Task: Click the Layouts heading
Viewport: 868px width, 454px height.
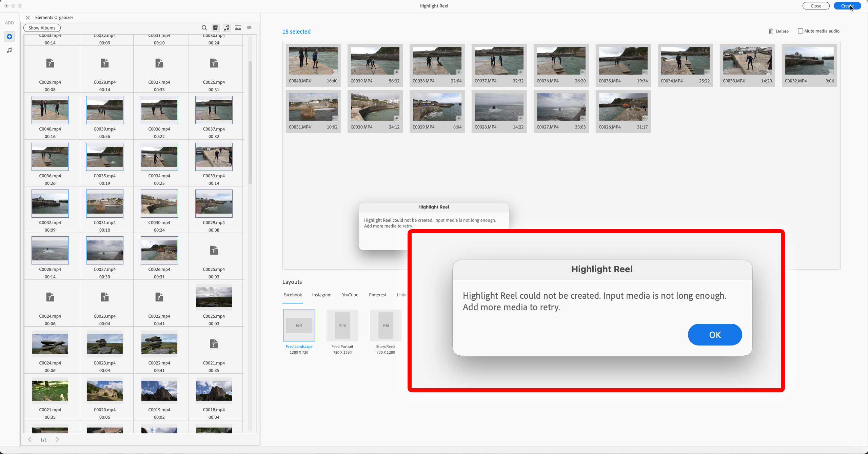Action: tap(292, 282)
